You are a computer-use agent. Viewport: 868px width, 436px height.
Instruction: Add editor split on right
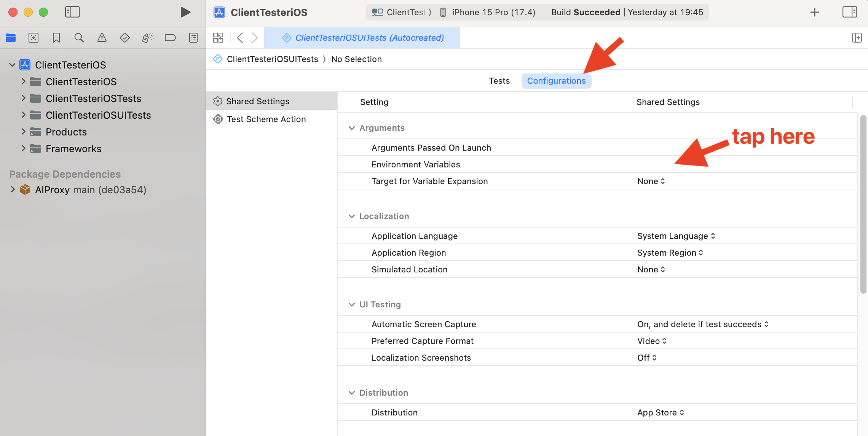coord(857,38)
